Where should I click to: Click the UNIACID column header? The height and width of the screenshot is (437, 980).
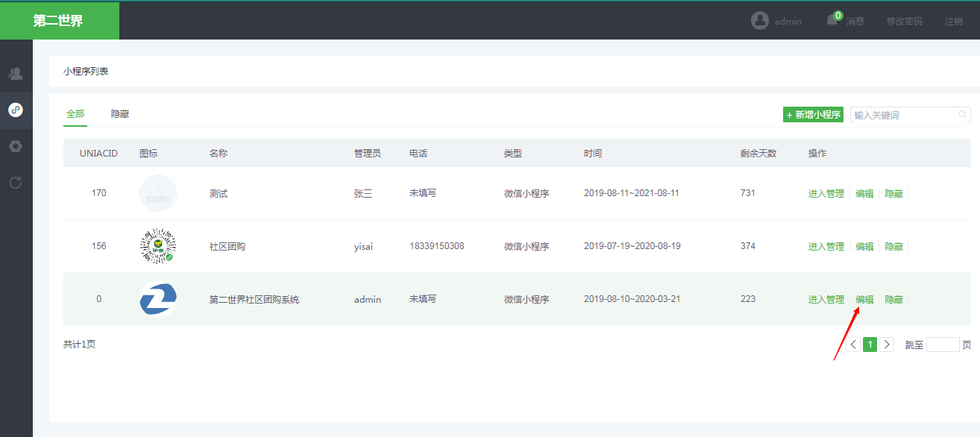(x=99, y=154)
